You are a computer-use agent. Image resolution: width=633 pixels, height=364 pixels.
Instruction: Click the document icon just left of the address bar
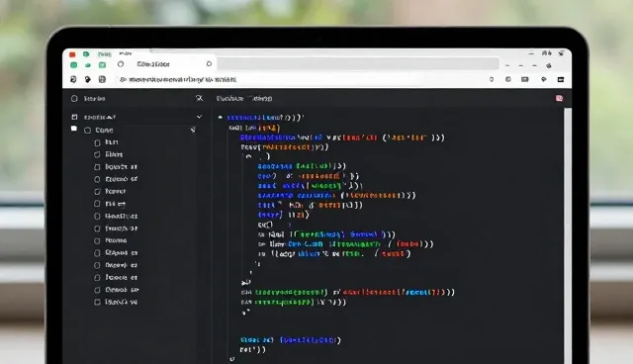pyautogui.click(x=102, y=79)
